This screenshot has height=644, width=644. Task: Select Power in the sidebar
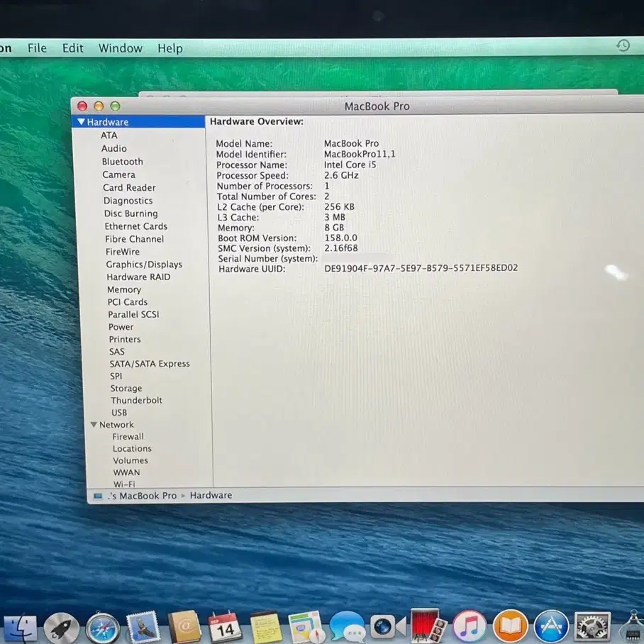[x=121, y=327]
